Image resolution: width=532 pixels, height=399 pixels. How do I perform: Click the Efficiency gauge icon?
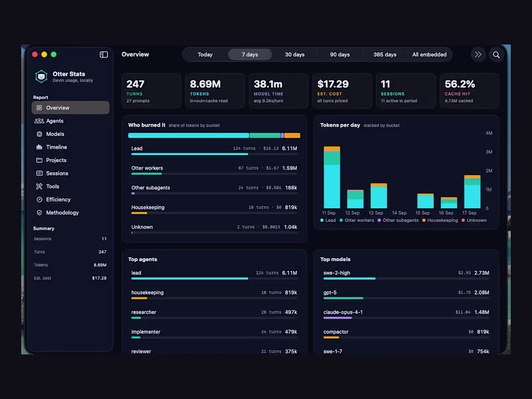click(39, 199)
